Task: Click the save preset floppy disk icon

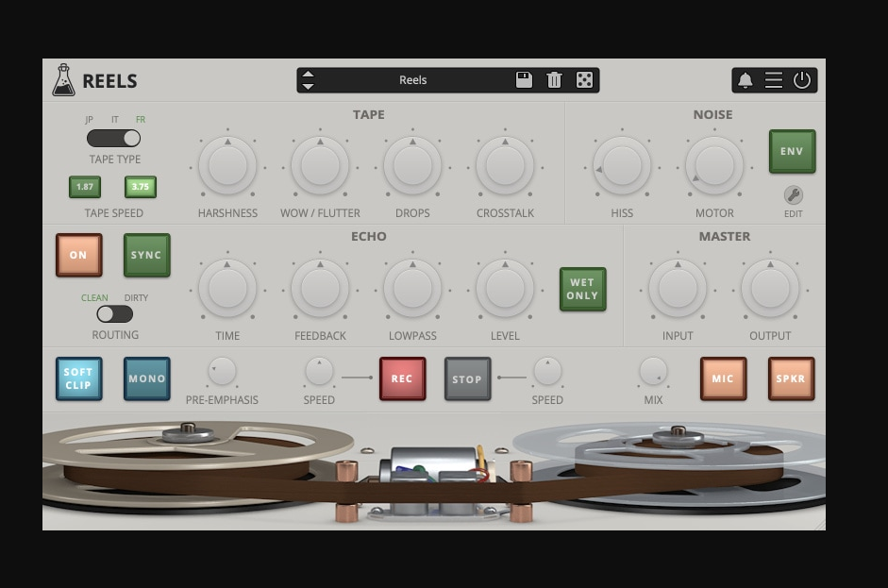Action: pos(524,80)
